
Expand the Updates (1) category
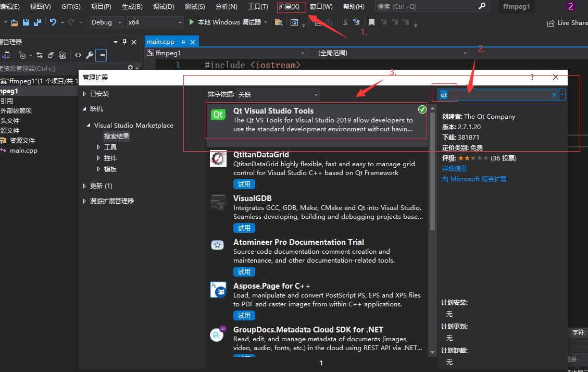(x=85, y=185)
